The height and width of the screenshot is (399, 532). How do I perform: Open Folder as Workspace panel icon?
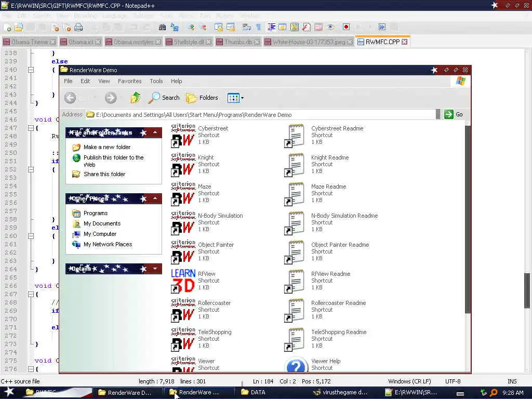(318, 27)
